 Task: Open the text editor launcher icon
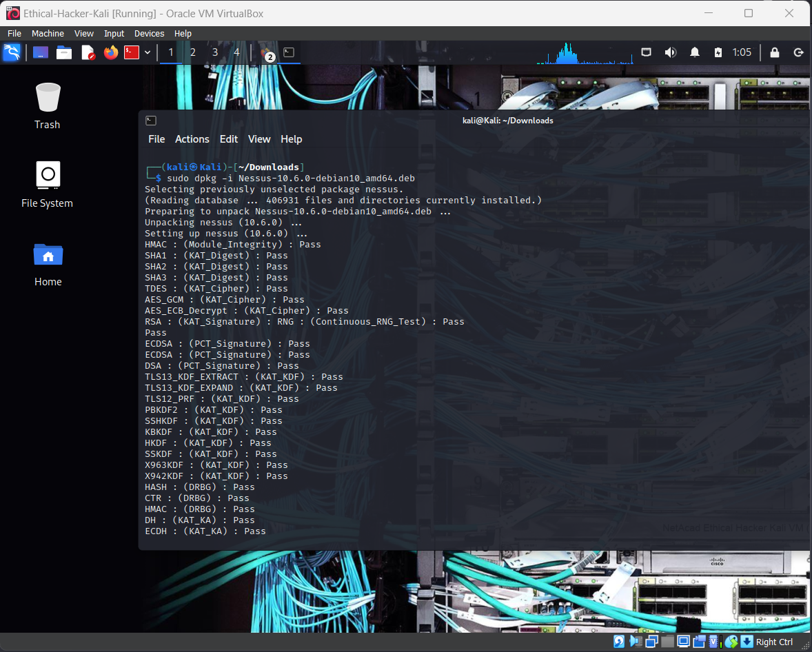click(88, 52)
